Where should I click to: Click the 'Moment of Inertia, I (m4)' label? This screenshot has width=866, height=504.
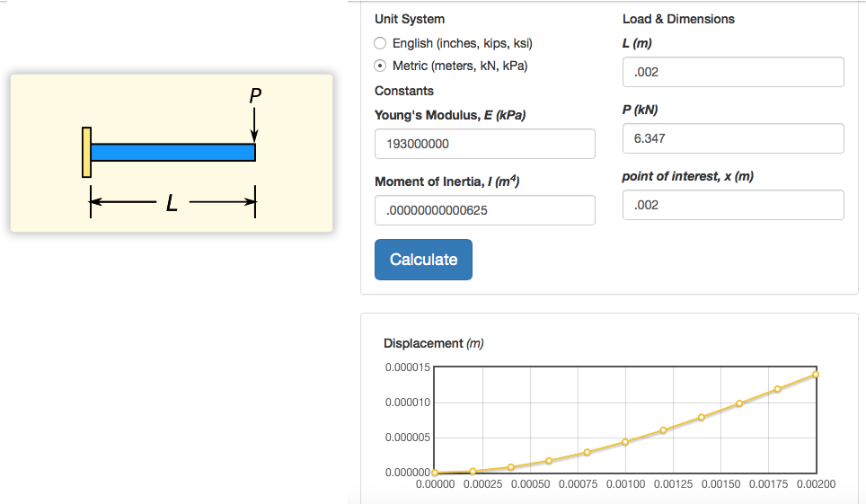pos(446,181)
